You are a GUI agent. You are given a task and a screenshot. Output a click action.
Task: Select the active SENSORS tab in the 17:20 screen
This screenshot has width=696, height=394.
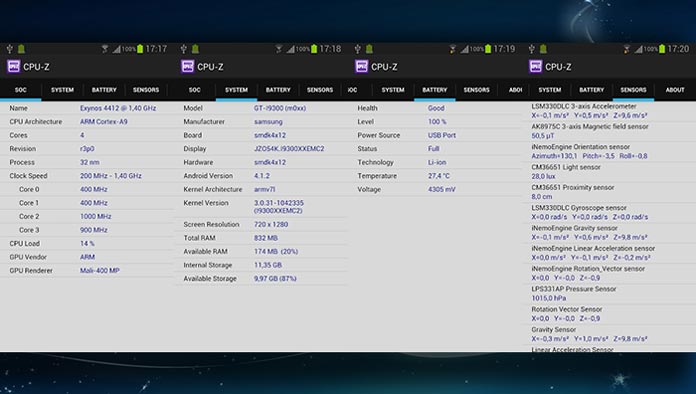pyautogui.click(x=633, y=90)
